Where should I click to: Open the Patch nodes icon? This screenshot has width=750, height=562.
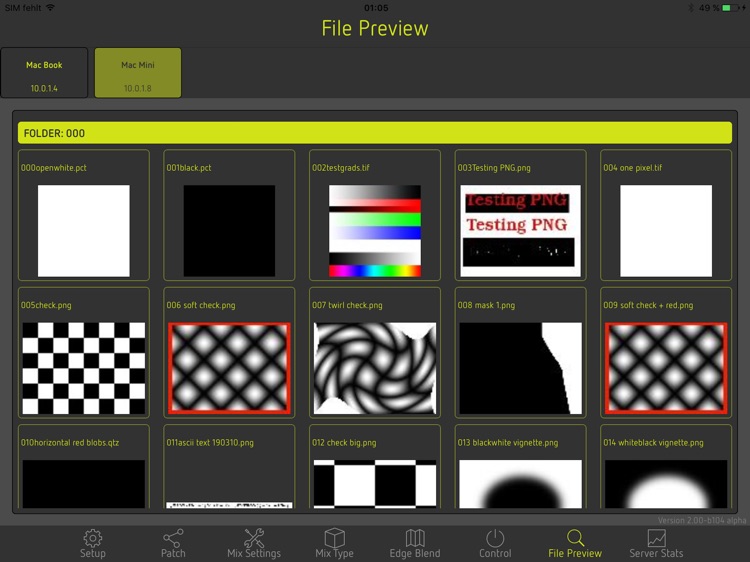[x=173, y=539]
